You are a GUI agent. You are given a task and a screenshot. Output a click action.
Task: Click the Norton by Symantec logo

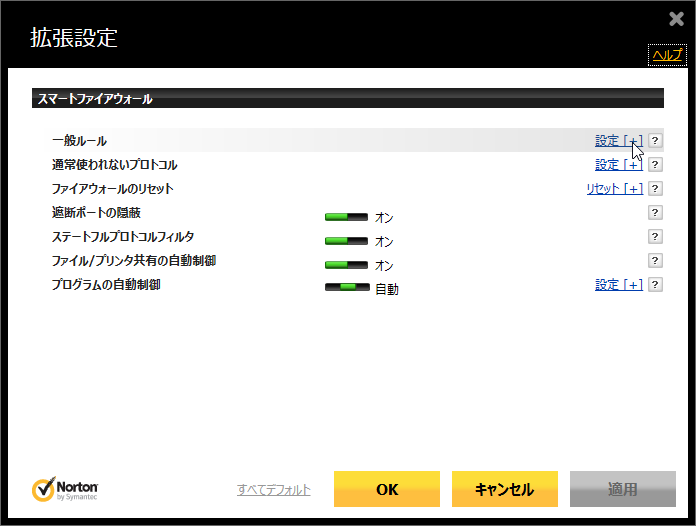pos(65,489)
